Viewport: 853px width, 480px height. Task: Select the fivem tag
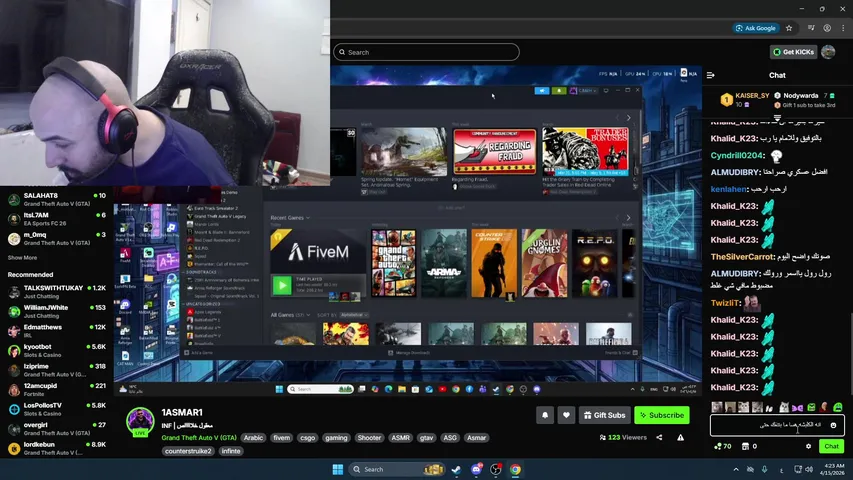[282, 438]
